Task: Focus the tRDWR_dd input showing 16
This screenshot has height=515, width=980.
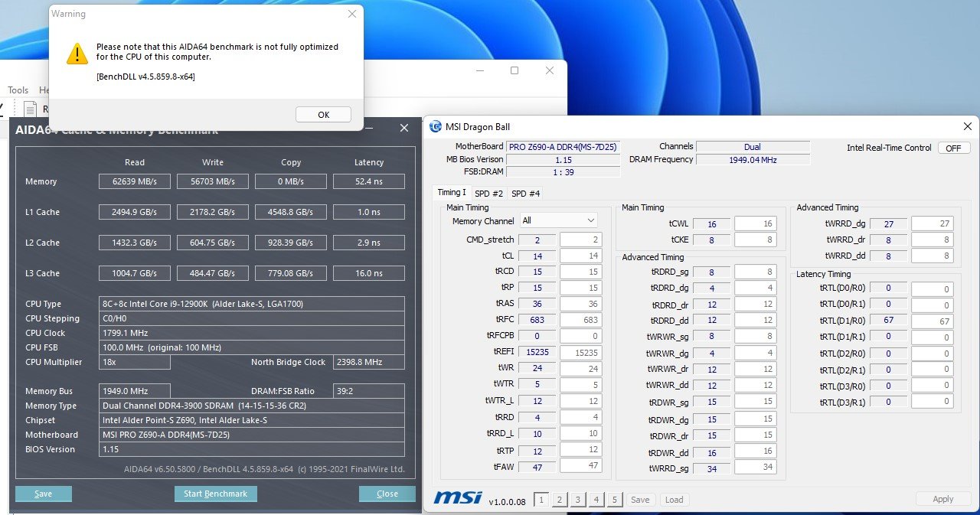Action: [755, 452]
